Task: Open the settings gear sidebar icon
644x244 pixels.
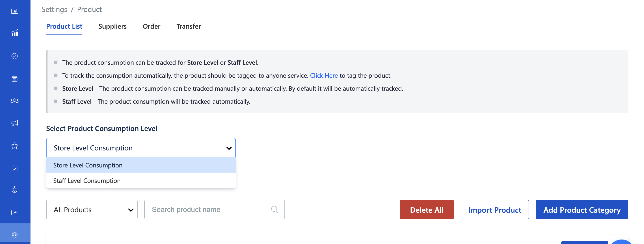Action: (15, 235)
